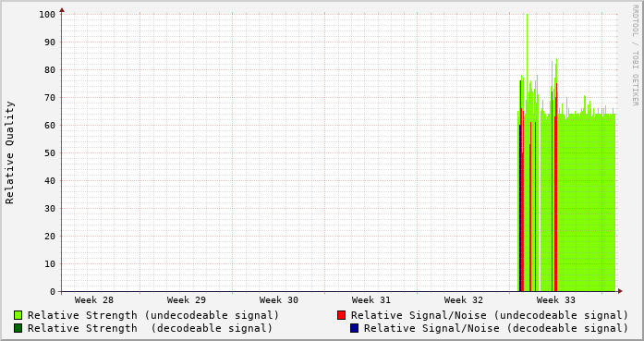Click the RRDTOOL / TOBI OETIKER watermark
Image resolution: width=644 pixels, height=341 pixels.
point(635,55)
